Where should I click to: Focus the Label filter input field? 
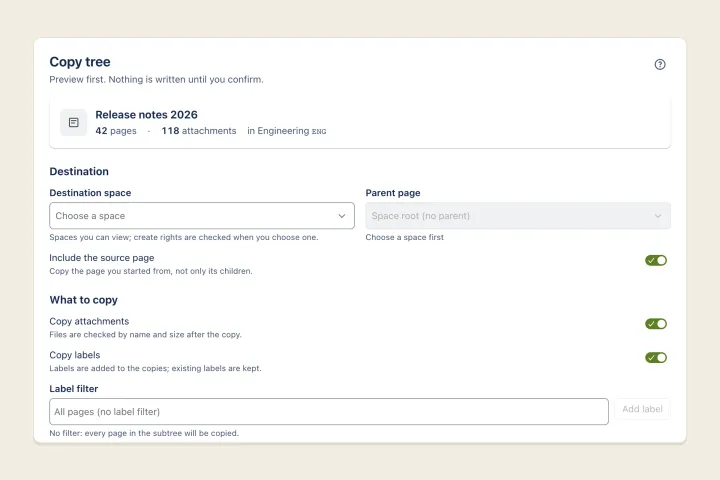click(329, 412)
